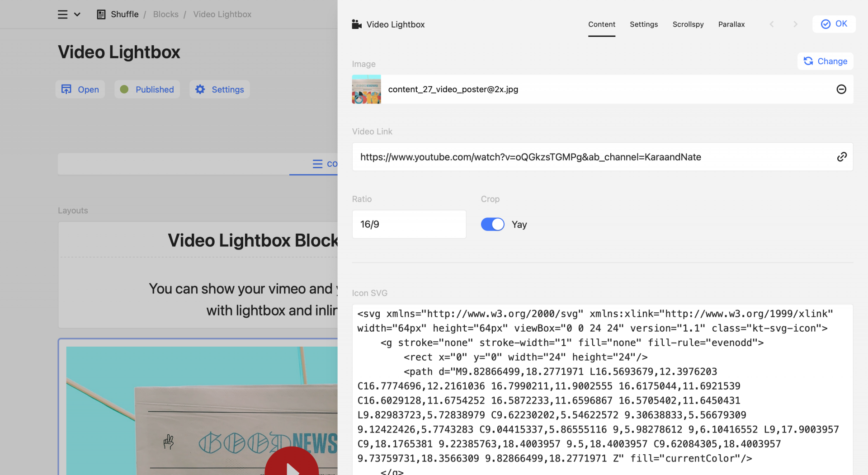Switch to the Settings tab in the panel
Screen dimensions: 868x475
[x=643, y=24]
